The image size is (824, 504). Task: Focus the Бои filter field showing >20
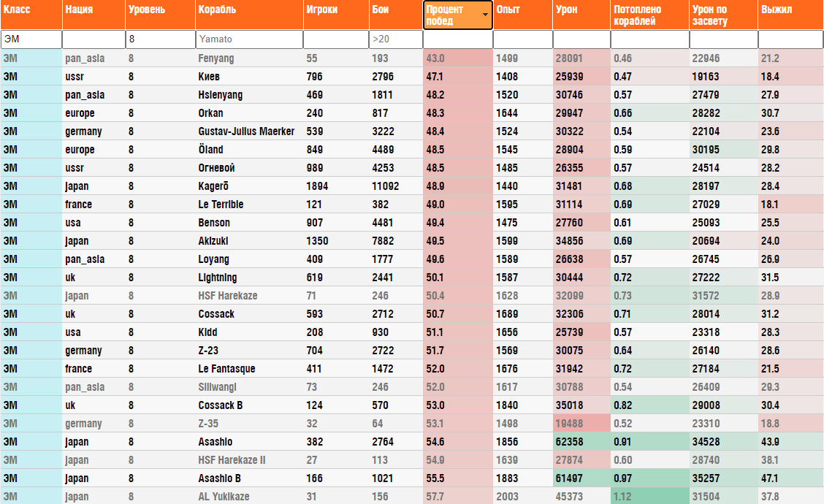tap(396, 39)
